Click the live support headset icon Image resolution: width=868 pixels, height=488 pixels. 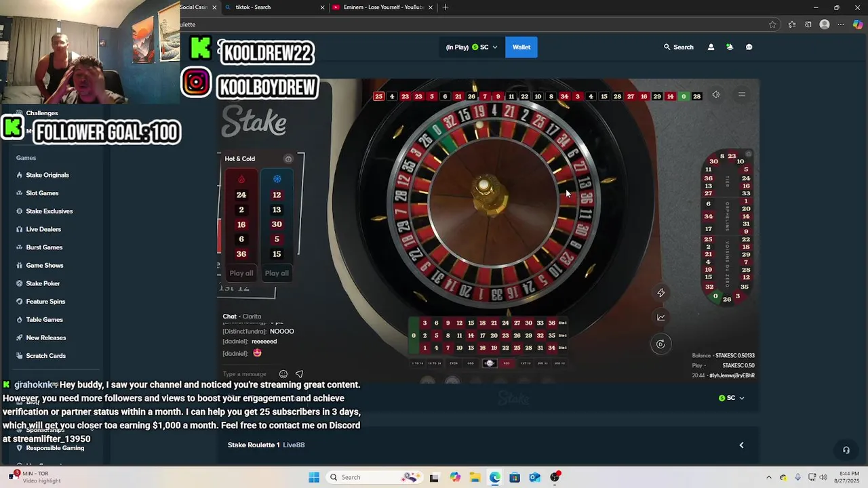[846, 450]
